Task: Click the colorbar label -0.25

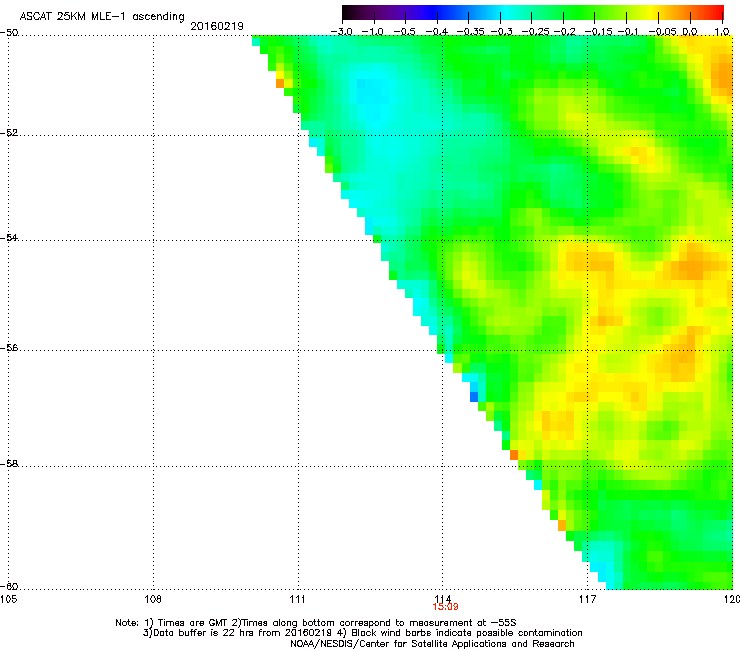Action: pyautogui.click(x=536, y=32)
